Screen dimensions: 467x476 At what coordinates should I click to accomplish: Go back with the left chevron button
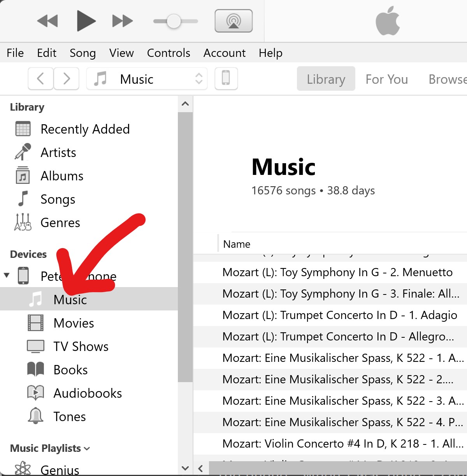tap(40, 79)
